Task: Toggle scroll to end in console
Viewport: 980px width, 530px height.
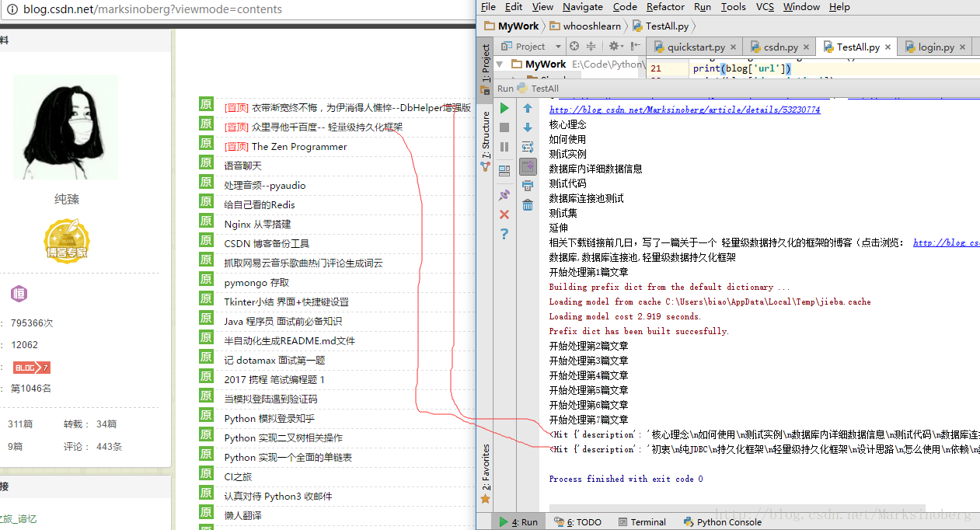Action: click(528, 166)
